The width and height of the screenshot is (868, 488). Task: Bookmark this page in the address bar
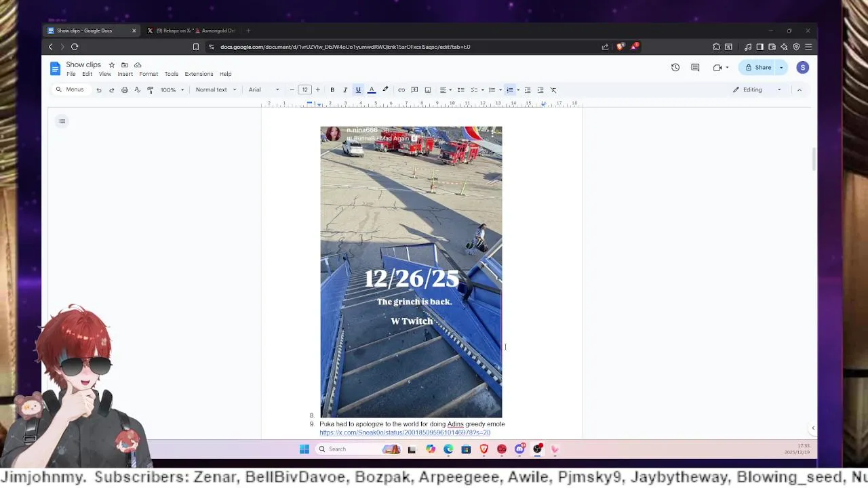tap(196, 47)
